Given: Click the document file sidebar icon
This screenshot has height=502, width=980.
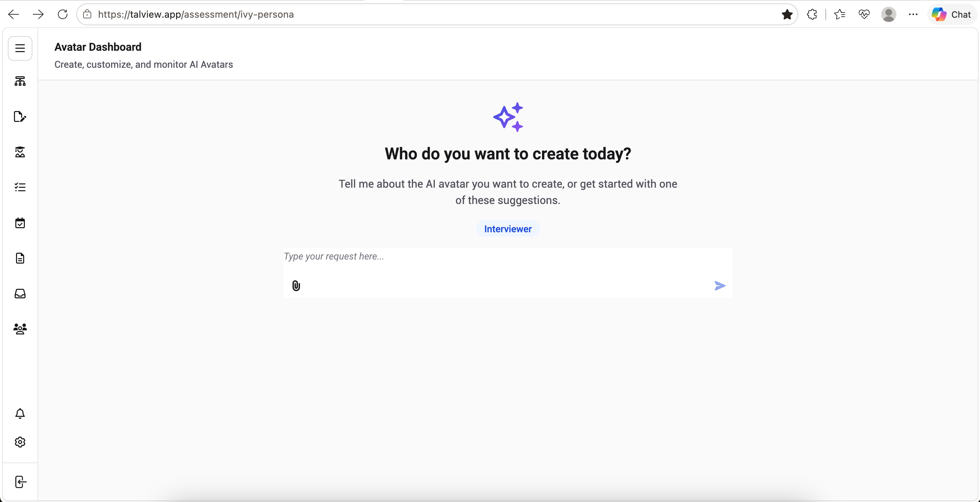Looking at the screenshot, I should point(20,258).
